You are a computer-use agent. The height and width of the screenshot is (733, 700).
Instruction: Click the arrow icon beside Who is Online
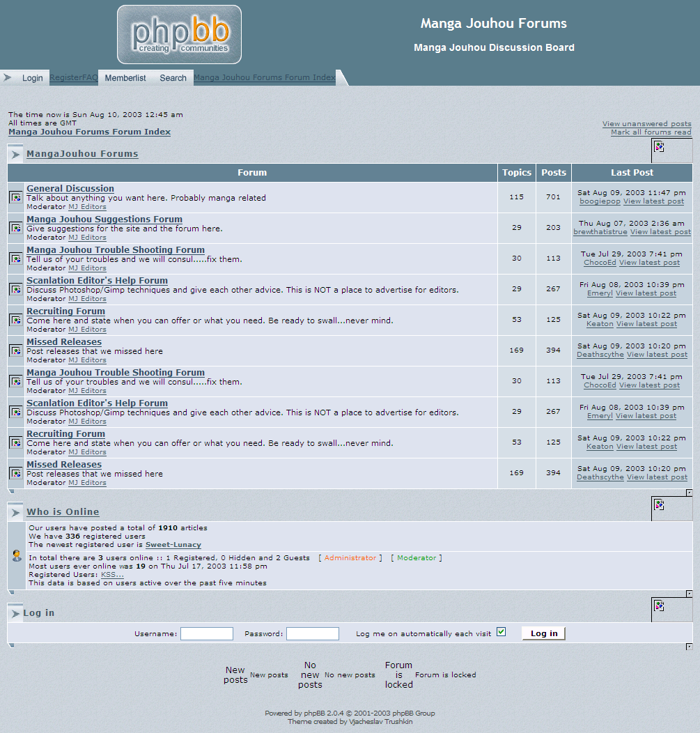tap(15, 512)
